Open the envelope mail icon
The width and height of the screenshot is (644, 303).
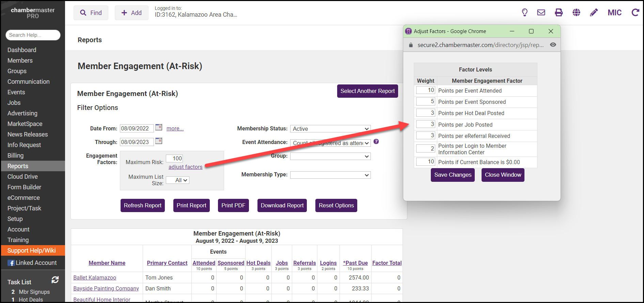541,13
